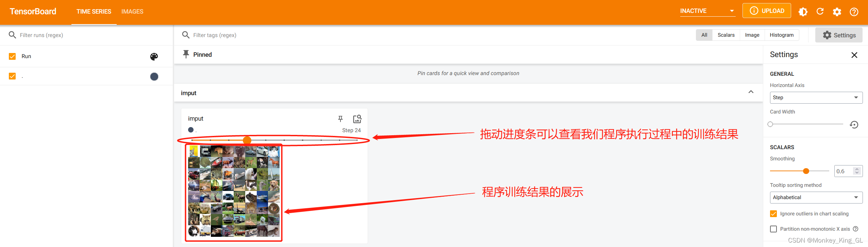Click the Filter tags search icon
The image size is (868, 247).
(x=186, y=35)
